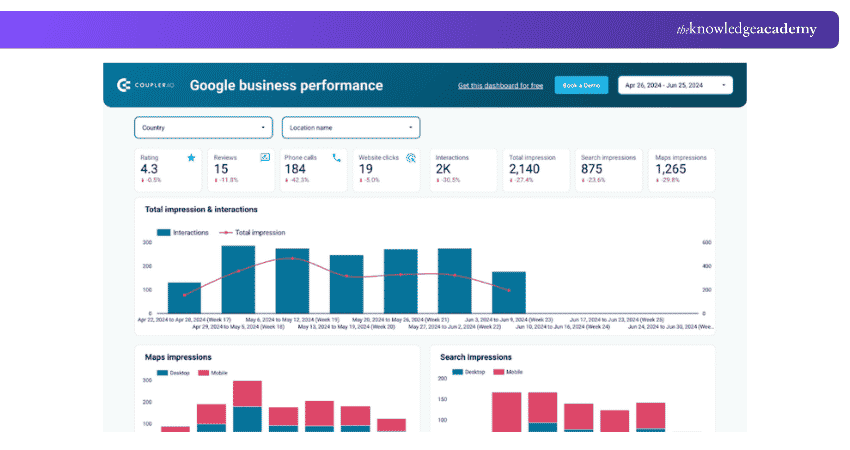Select the Total impression 2,140 value
The image size is (850, 450).
[x=524, y=169]
